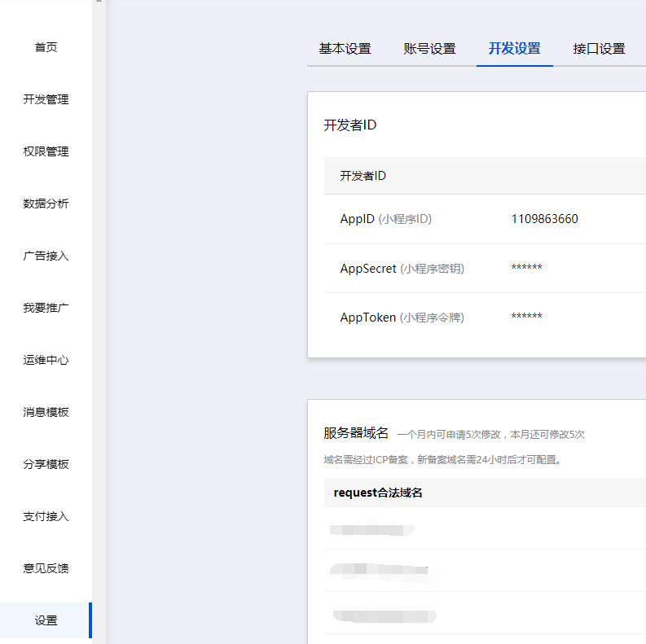
Task: Select 消息模板 in the sidebar
Action: point(46,412)
